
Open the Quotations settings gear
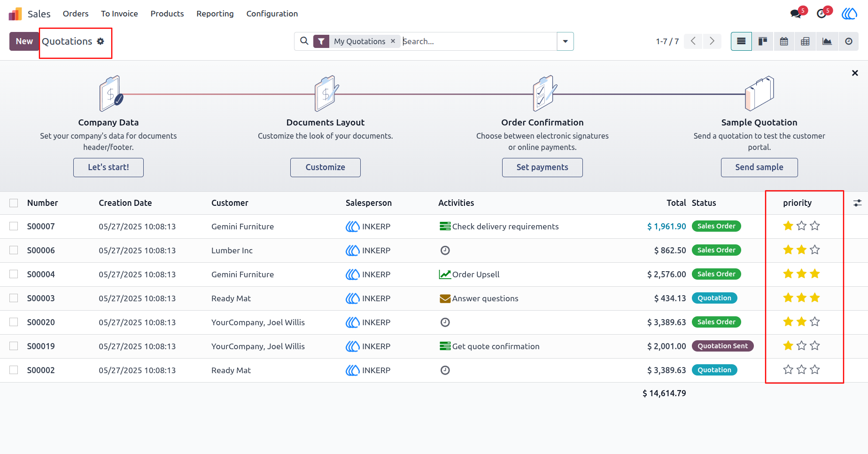[x=101, y=41]
